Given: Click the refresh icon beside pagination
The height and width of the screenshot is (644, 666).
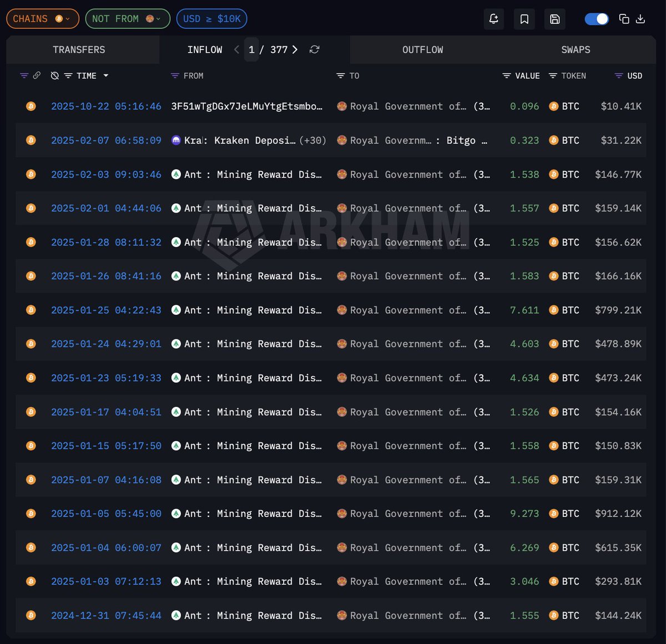Looking at the screenshot, I should 314,50.
